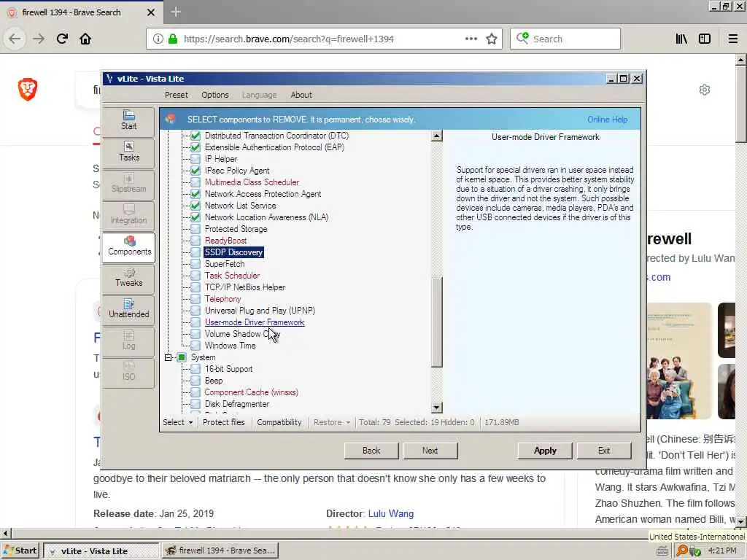Click Protect files in status bar

223,422
